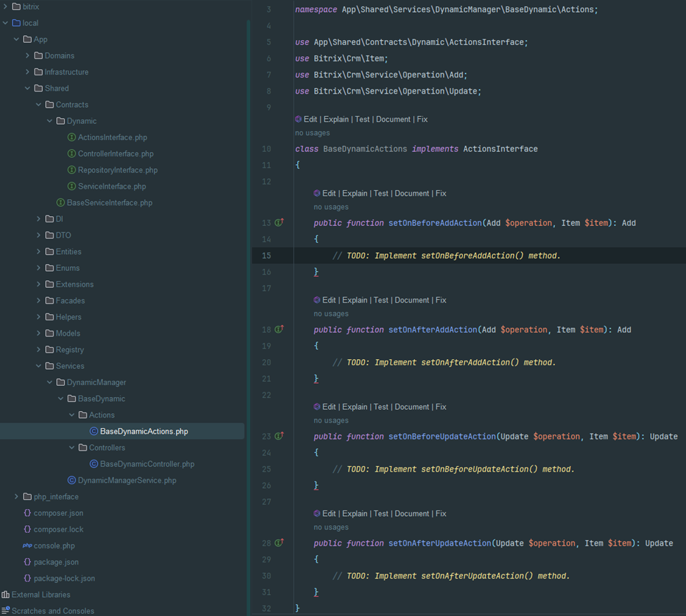Collapse the local folder
686x616 pixels.
click(x=5, y=23)
